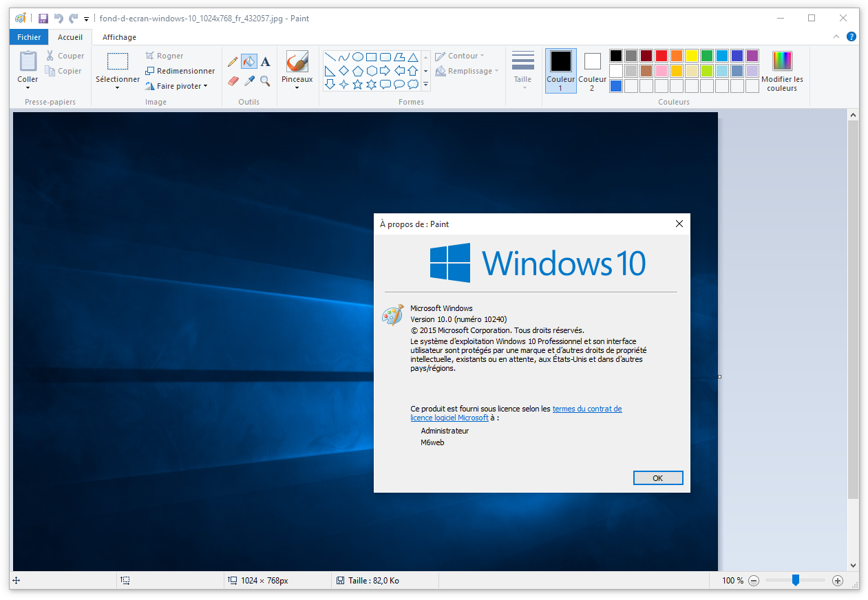
Task: Click Modifier les couleurs button
Action: [782, 71]
